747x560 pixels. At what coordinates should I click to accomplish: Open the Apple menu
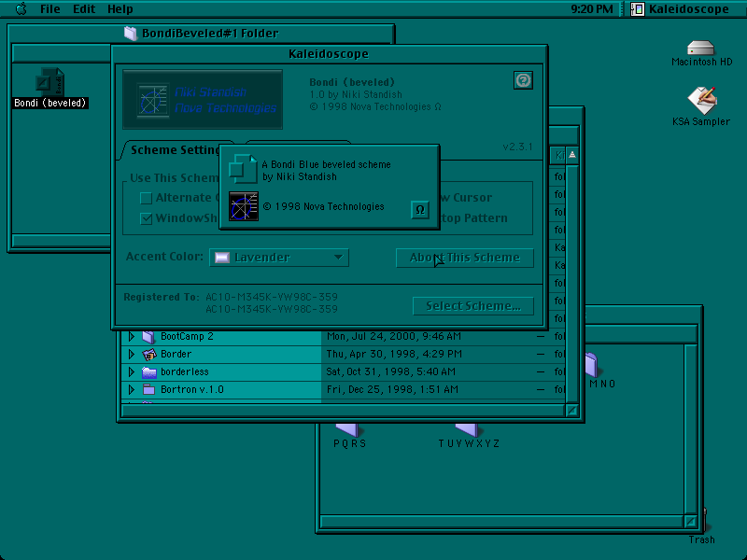click(21, 8)
